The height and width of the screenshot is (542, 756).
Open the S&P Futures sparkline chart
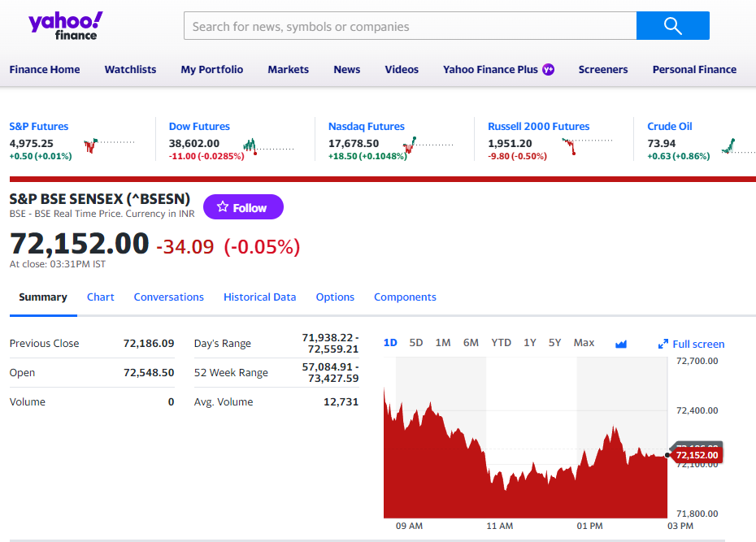(110, 145)
